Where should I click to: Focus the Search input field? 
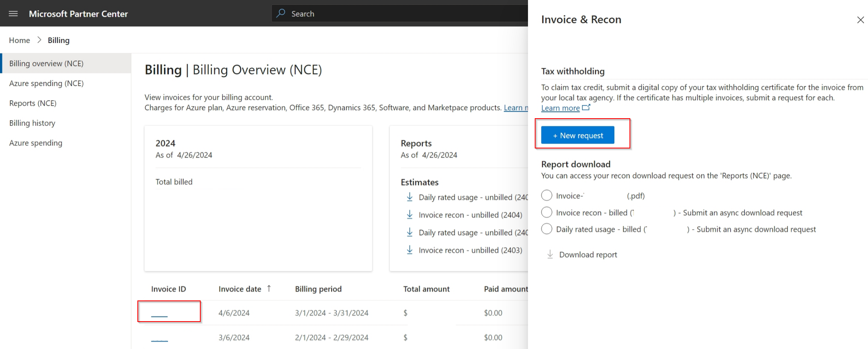[x=400, y=14]
